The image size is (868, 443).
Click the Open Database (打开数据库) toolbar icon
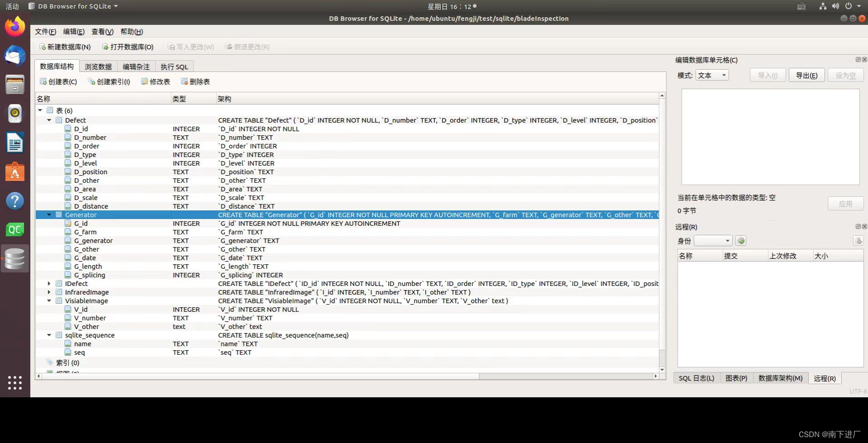[x=105, y=47]
